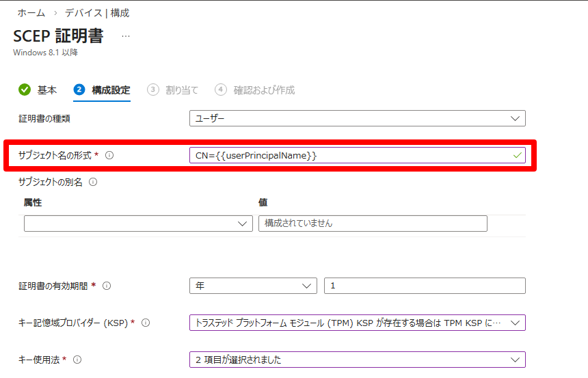Viewport: 588px width, 378px height.
Task: Click info icon next to サブジェクト名の形式
Action: [109, 156]
